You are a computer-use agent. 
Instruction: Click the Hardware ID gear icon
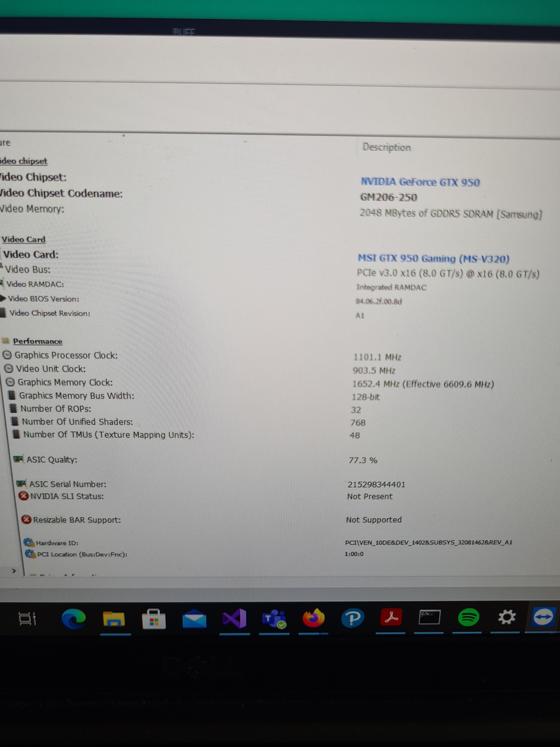click(x=29, y=542)
